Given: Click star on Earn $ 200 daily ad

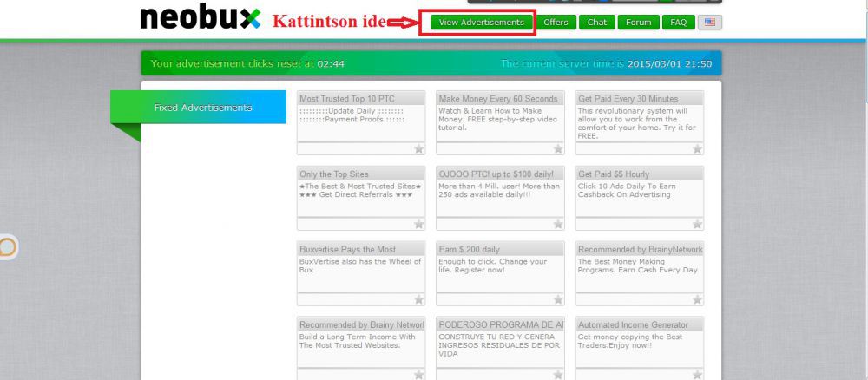Looking at the screenshot, I should click(558, 300).
